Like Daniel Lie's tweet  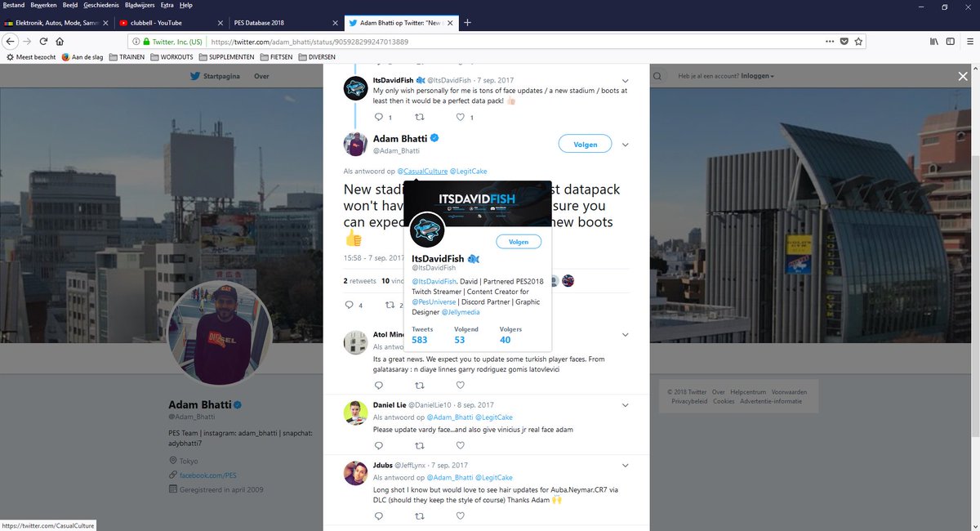(460, 445)
